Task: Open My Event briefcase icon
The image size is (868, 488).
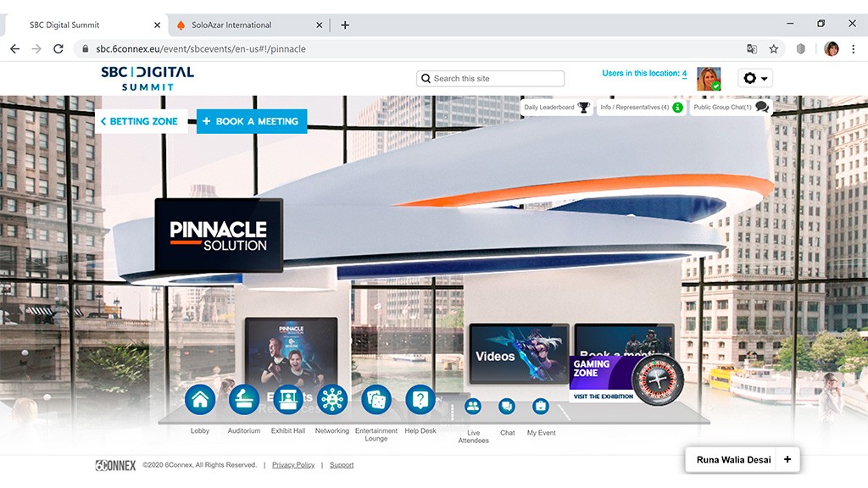Action: [x=541, y=407]
